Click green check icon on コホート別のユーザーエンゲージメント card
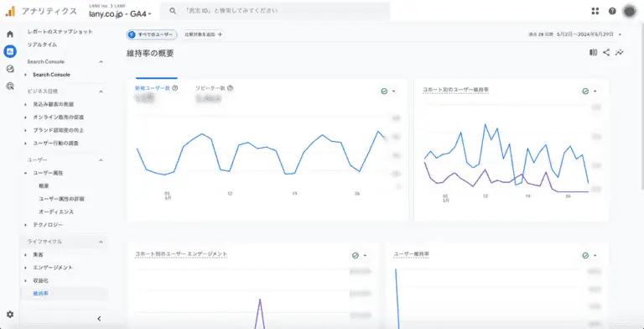This screenshot has height=329, width=644. (356, 255)
